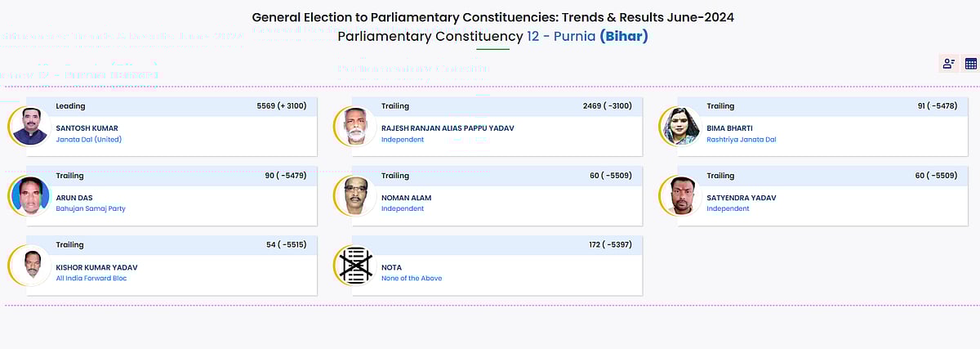The height and width of the screenshot is (349, 980).
Task: Open Santosh Kumar's candidate photo
Action: tap(30, 127)
